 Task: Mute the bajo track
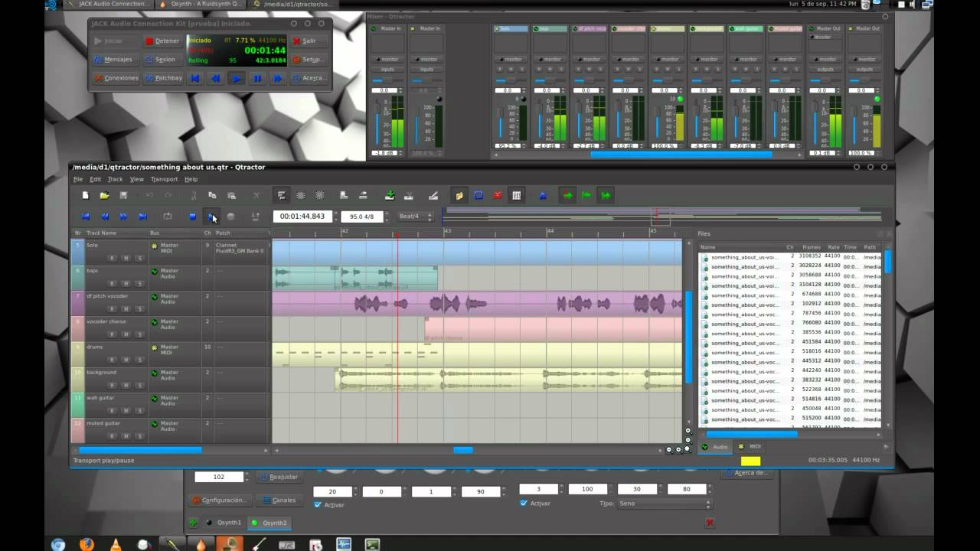126,283
